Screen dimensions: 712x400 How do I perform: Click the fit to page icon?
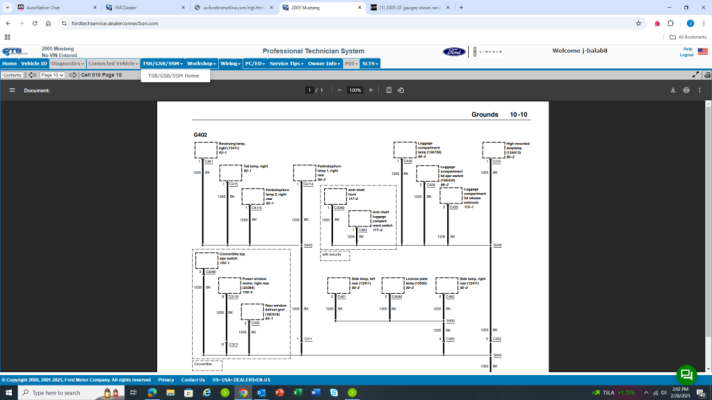click(389, 90)
